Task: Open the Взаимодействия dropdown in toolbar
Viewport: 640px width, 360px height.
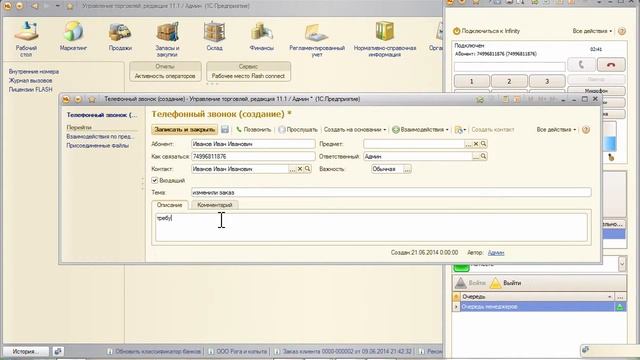Action: [420, 129]
